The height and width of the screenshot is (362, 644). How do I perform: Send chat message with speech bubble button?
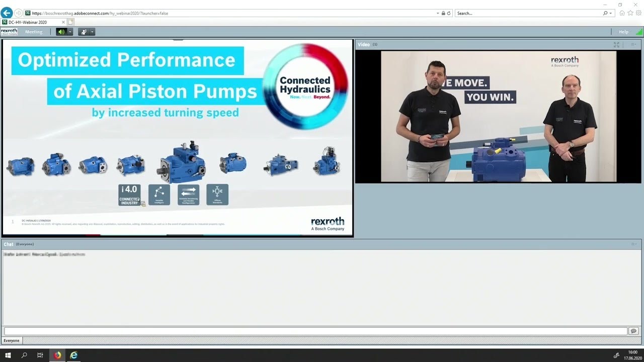(633, 331)
